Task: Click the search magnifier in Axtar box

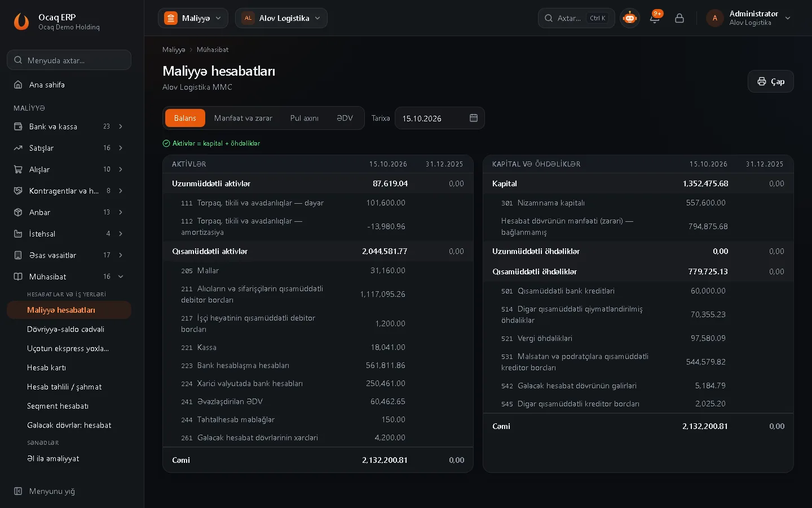Action: point(548,18)
